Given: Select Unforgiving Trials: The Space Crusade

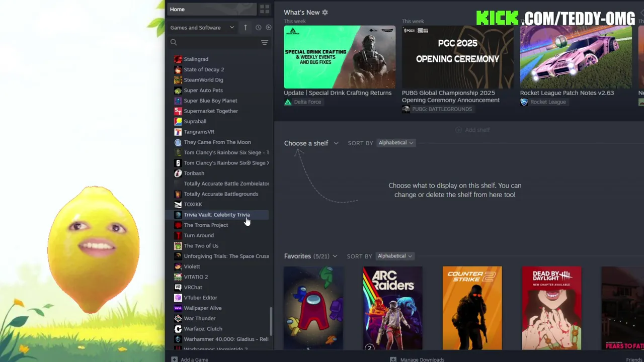Looking at the screenshot, I should coord(226,256).
